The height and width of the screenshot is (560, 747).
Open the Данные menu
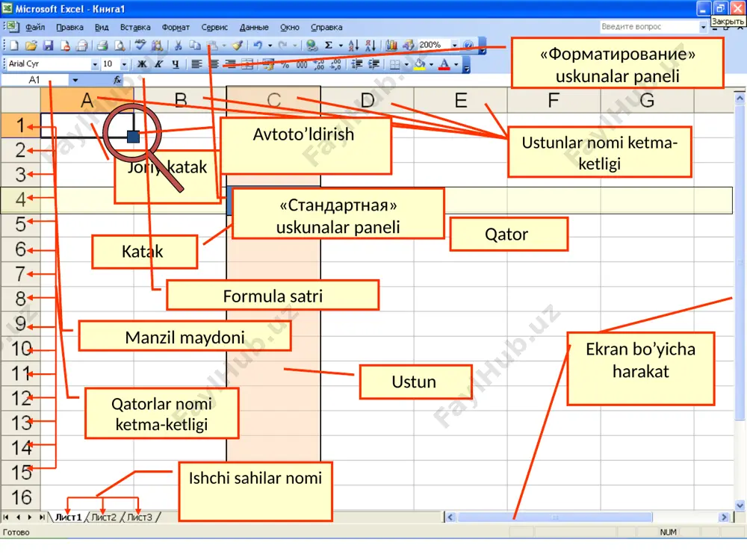[x=254, y=28]
